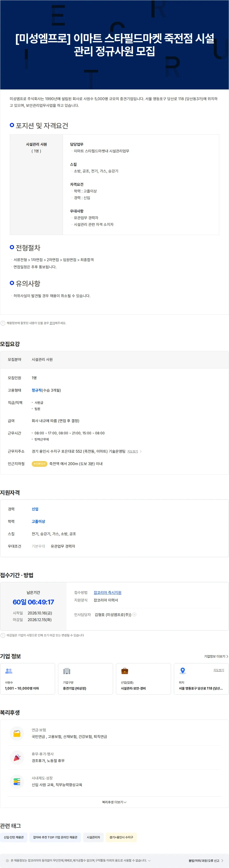
Task: Click the 국민연금, 고용보험 benefits text
Action: pyautogui.click(x=69, y=737)
